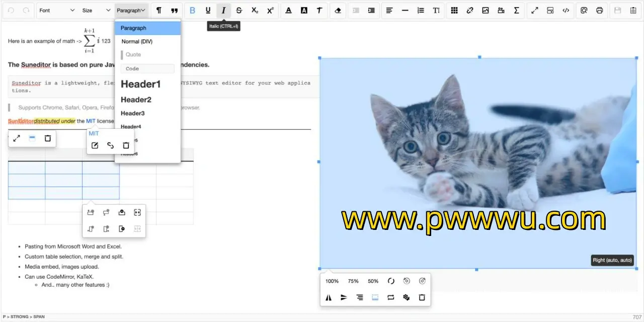Click the kitten image
644x322 pixels.
click(478, 151)
